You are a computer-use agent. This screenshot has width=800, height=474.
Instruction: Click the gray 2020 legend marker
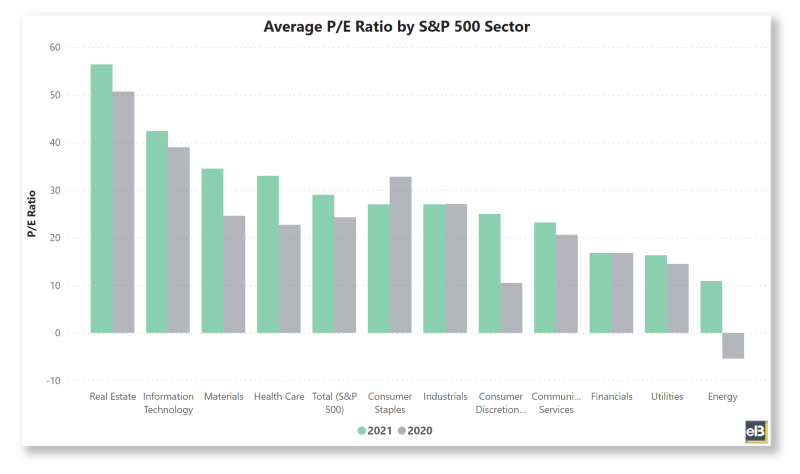403,431
